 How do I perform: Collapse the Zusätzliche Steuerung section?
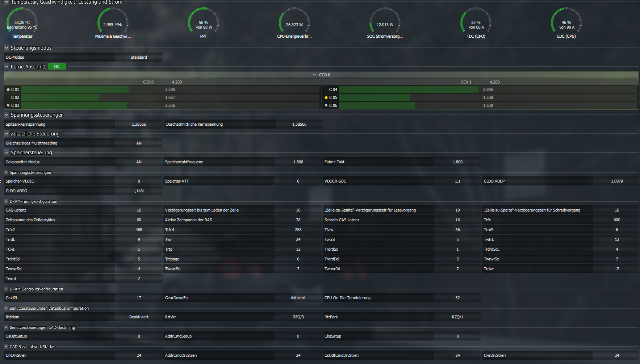(7, 133)
